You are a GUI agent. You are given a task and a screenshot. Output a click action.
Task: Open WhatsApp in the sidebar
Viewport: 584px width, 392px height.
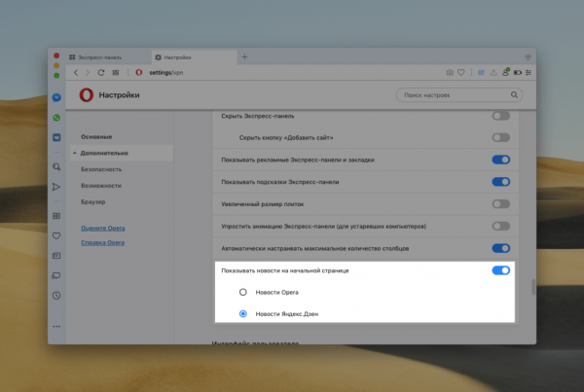pyautogui.click(x=56, y=118)
